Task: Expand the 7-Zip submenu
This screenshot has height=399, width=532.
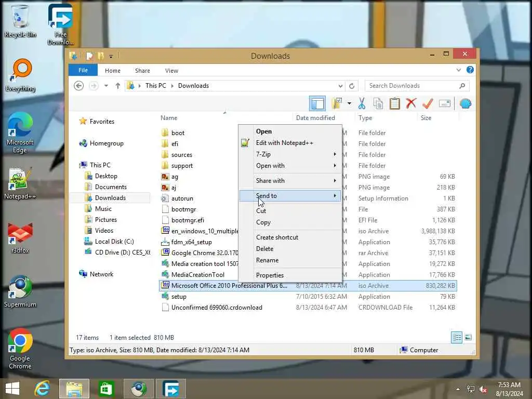Action: [x=290, y=154]
